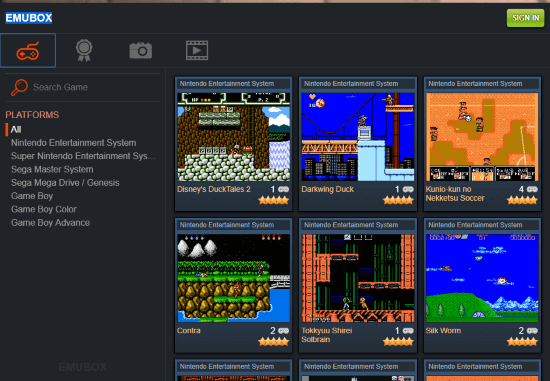Click the star rating under Darkwing Duck
The height and width of the screenshot is (381, 550).
(x=398, y=200)
